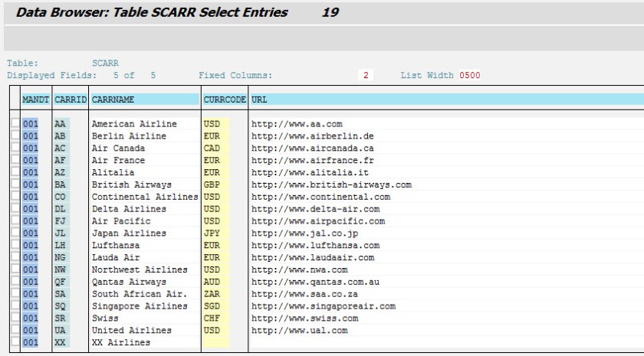Click the CHF currency code cell

(216, 318)
